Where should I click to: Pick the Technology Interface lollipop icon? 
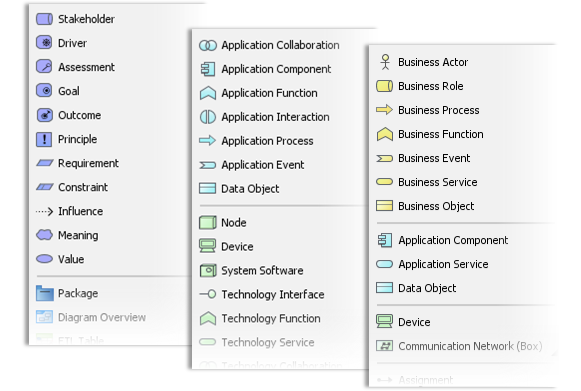[x=208, y=294]
